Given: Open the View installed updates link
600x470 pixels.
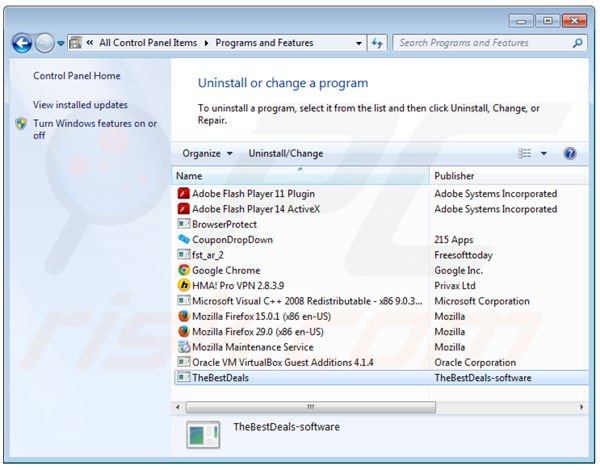Looking at the screenshot, I should (80, 105).
